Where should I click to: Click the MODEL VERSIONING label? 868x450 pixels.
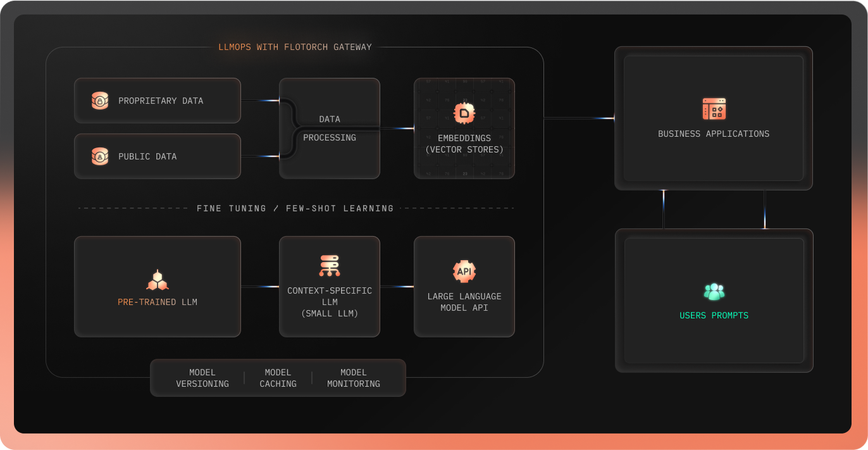coord(202,378)
